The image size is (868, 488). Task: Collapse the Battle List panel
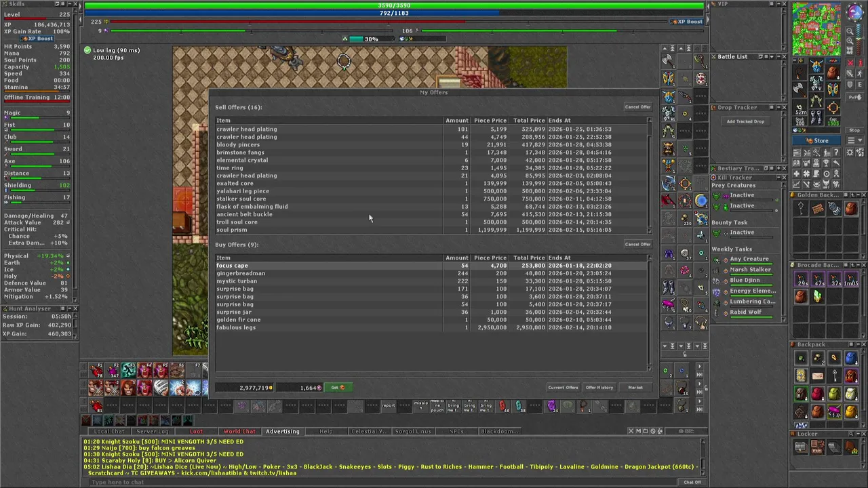(x=778, y=57)
